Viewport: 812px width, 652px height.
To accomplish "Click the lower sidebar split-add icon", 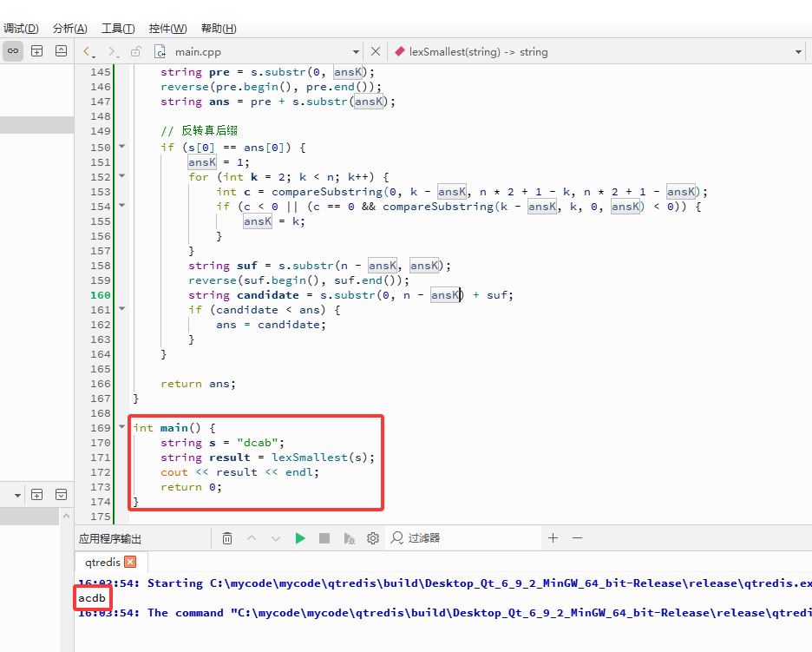I will click(36, 495).
